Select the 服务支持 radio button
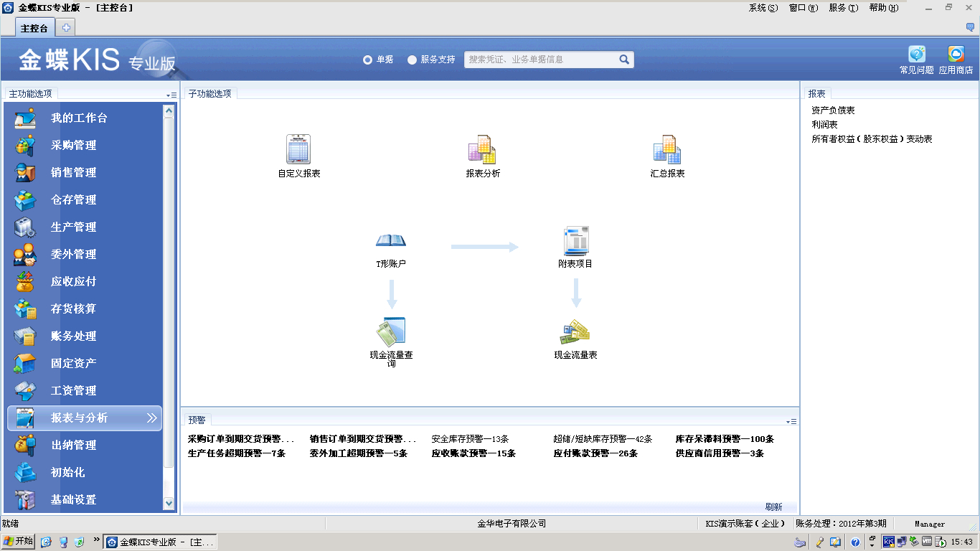 click(412, 60)
